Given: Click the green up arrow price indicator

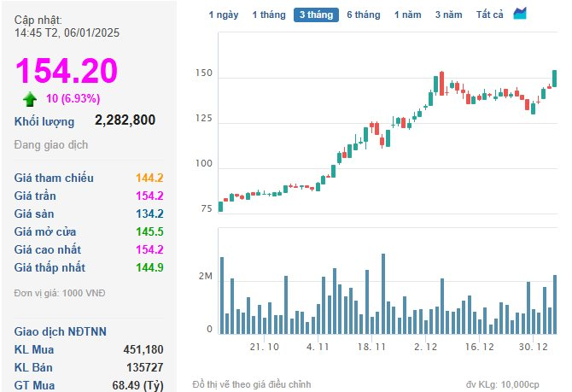Looking at the screenshot, I should pyautogui.click(x=30, y=99).
